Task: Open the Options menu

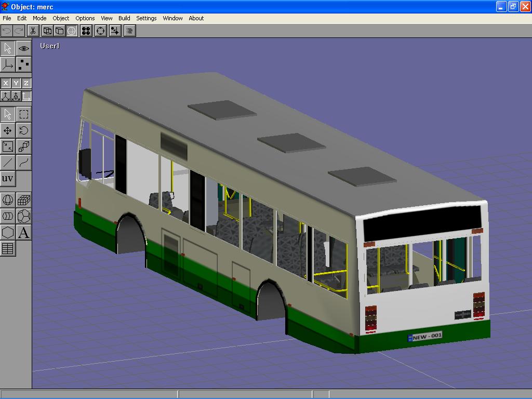Action: [85, 18]
